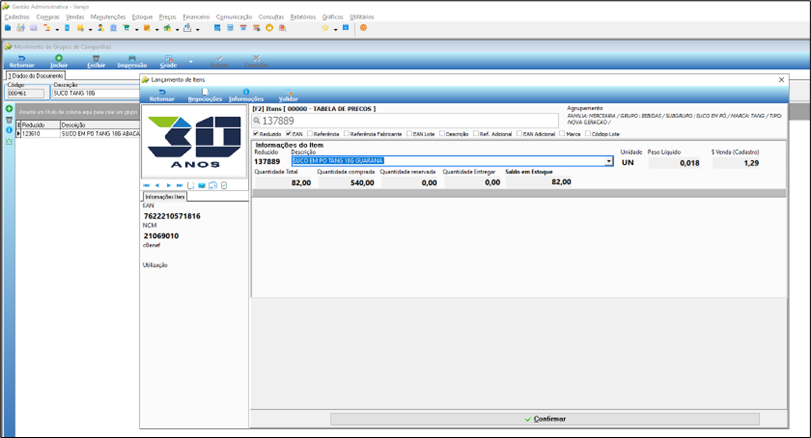Screen dimensions: 811x438
Task: Open dropdown arrow next to Grade
Action: pos(191,62)
